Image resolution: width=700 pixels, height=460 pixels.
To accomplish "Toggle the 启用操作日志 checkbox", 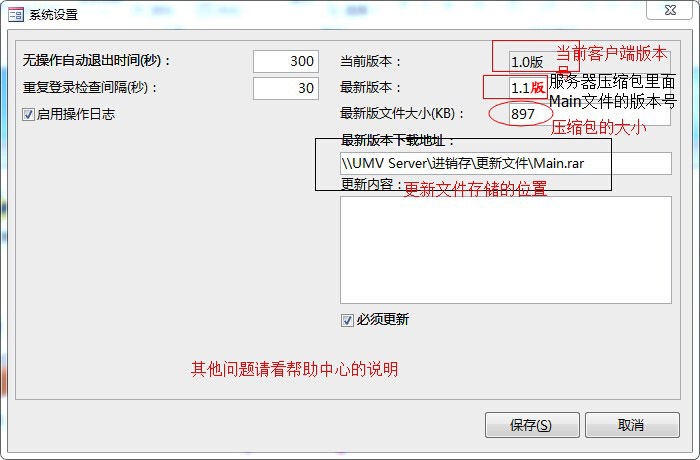I will click(28, 115).
